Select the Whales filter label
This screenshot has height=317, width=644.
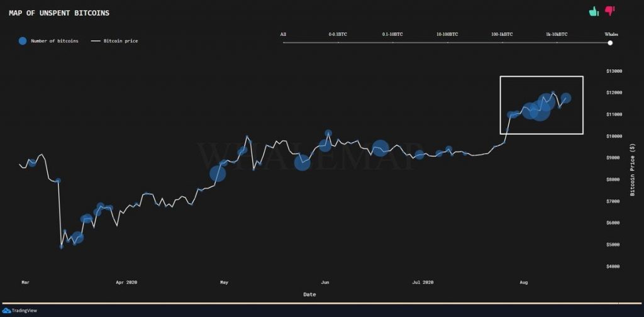click(x=611, y=35)
